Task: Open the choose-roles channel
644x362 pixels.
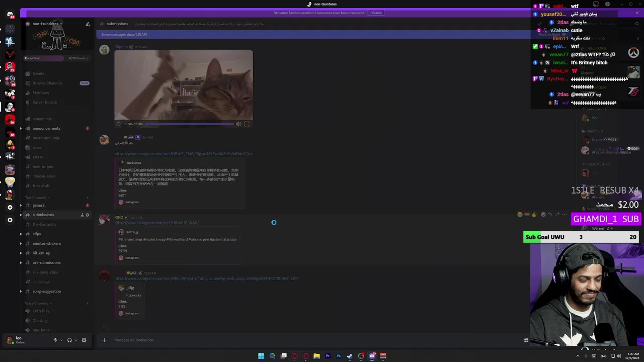Action: tap(57, 176)
